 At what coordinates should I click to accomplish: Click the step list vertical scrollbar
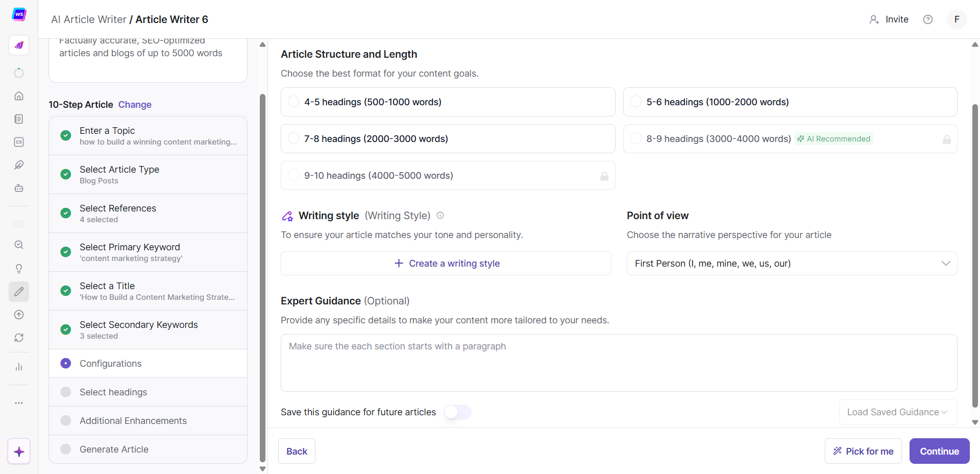point(262,278)
